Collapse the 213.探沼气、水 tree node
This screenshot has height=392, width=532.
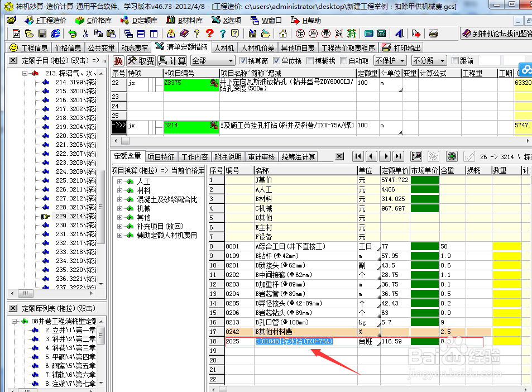point(25,73)
